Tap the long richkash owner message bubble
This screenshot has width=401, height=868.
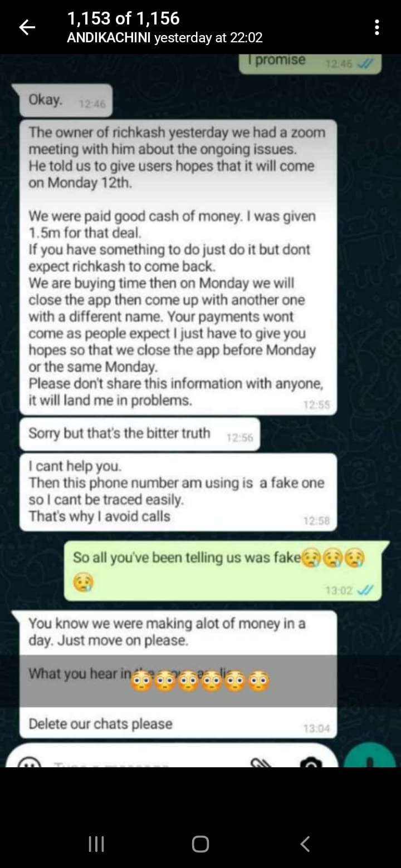coord(178,267)
